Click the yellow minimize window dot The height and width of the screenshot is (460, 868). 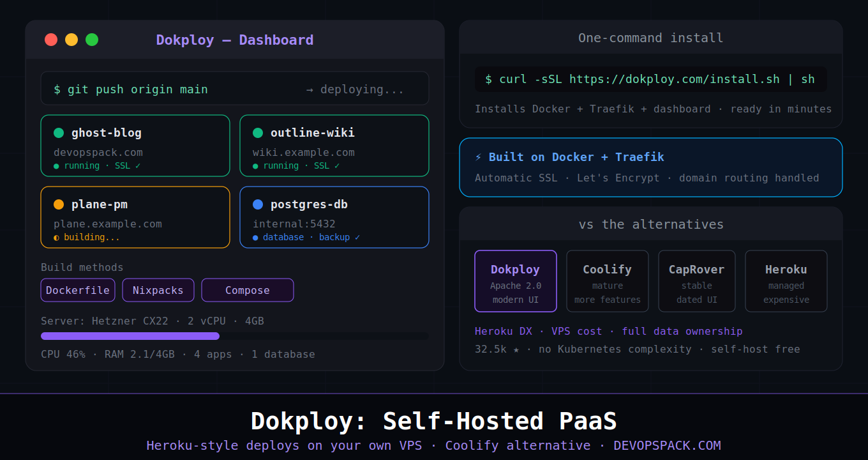pyautogui.click(x=71, y=40)
